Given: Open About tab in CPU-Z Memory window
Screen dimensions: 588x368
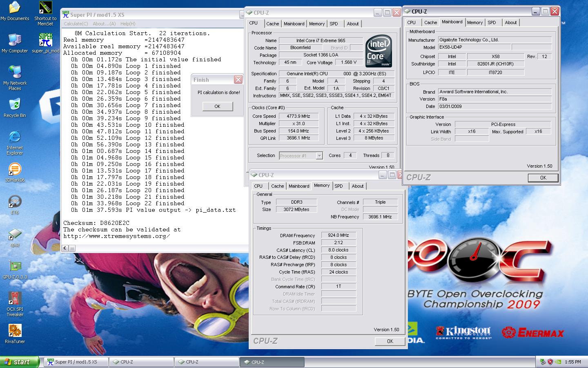Looking at the screenshot, I should [x=358, y=186].
